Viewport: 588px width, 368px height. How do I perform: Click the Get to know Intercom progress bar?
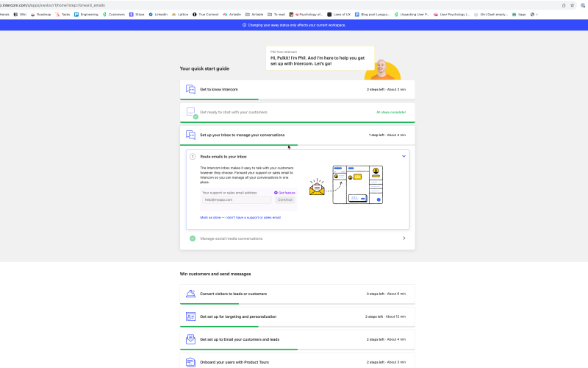coord(298,99)
